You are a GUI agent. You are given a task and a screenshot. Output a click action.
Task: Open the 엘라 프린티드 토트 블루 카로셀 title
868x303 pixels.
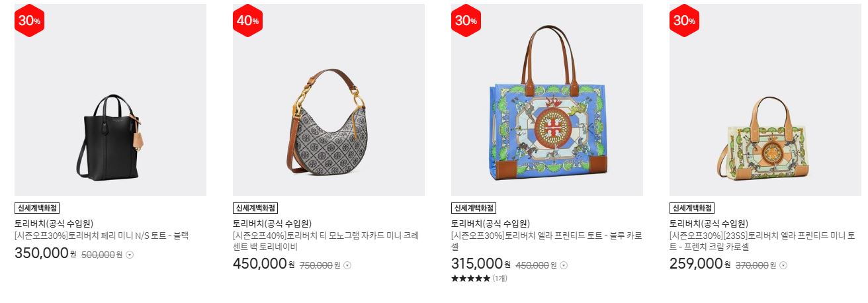click(x=546, y=241)
